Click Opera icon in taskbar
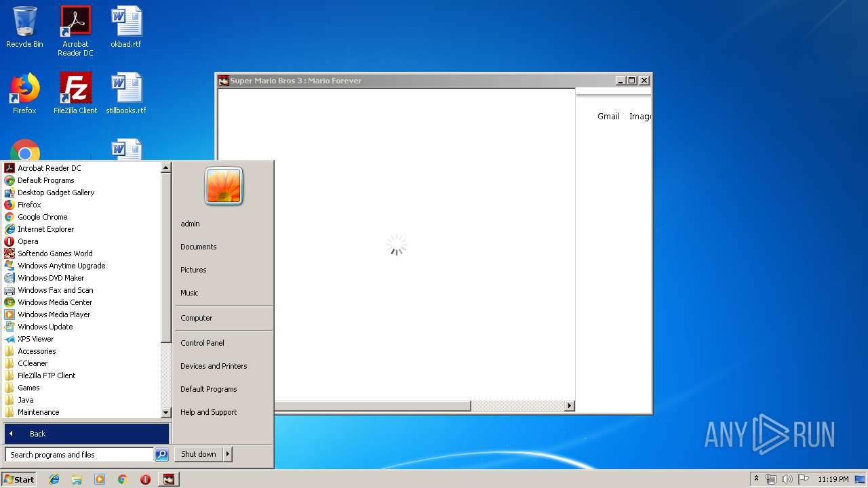Screen dimensions: 868x488 click(x=145, y=479)
